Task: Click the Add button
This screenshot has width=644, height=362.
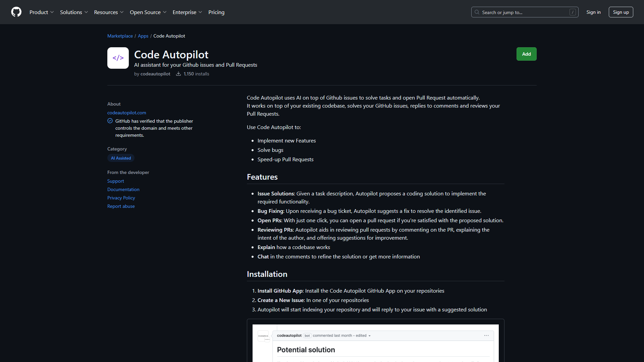Action: click(x=526, y=54)
